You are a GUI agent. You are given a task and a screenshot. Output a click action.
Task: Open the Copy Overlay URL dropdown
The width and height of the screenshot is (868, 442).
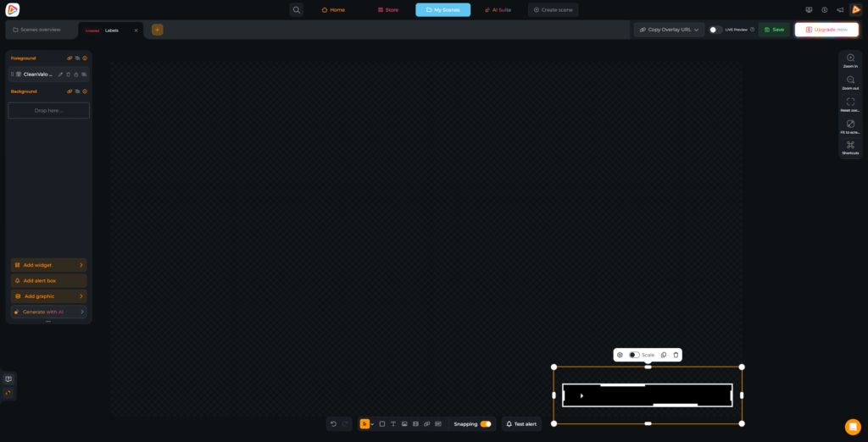click(x=669, y=30)
